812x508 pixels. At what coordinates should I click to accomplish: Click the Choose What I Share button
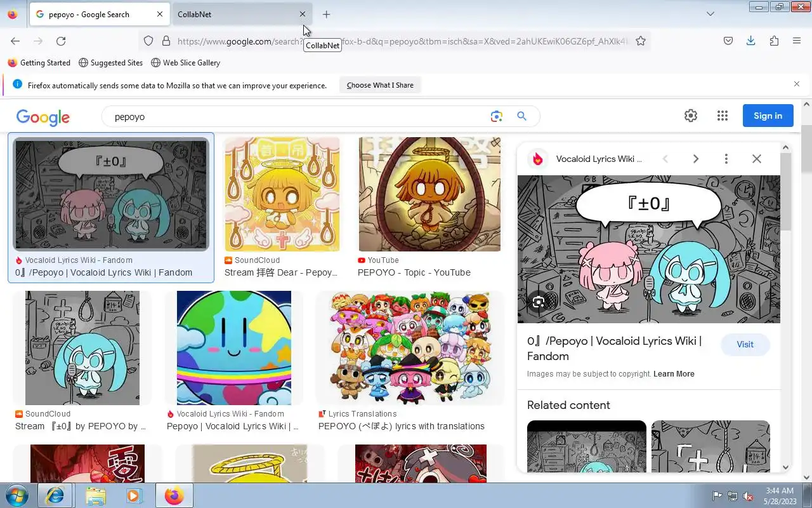[x=380, y=85]
